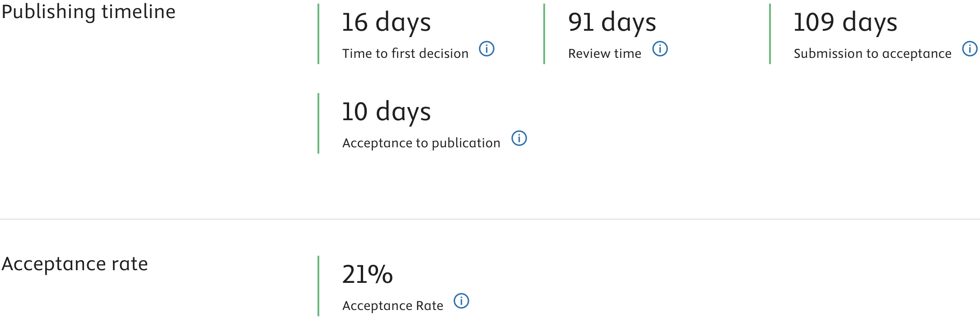
Task: Click green bar beside 21%
Action: tap(318, 286)
